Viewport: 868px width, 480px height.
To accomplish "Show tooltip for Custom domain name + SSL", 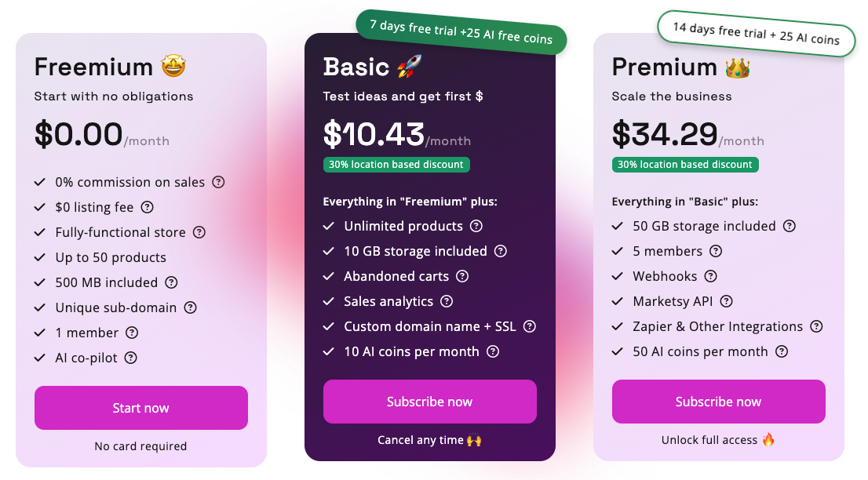I will pos(530,326).
